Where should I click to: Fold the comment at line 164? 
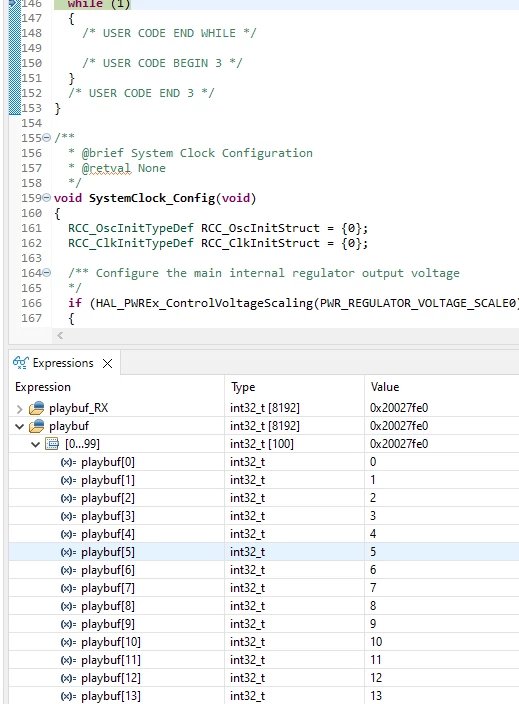click(x=46, y=273)
